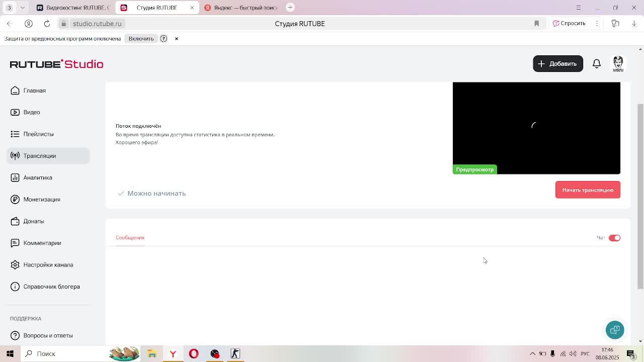Open browser more options dots
Image resolution: width=644 pixels, height=362 pixels.
(x=597, y=24)
